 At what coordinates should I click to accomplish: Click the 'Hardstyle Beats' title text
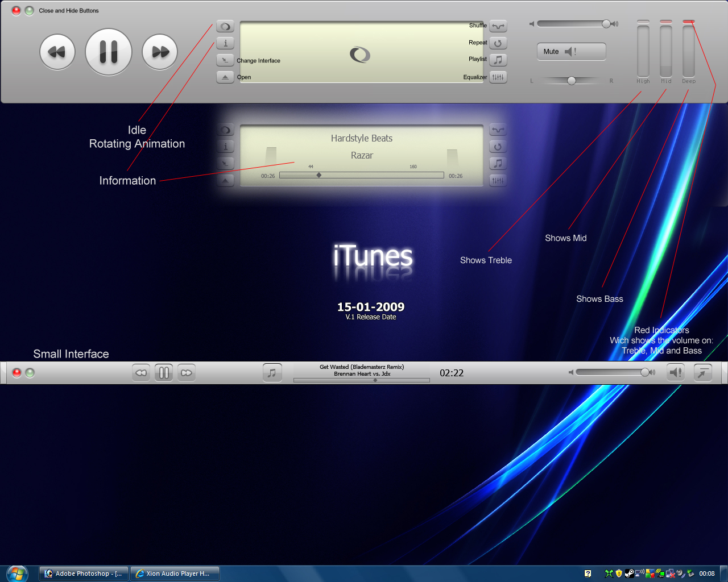click(x=362, y=138)
